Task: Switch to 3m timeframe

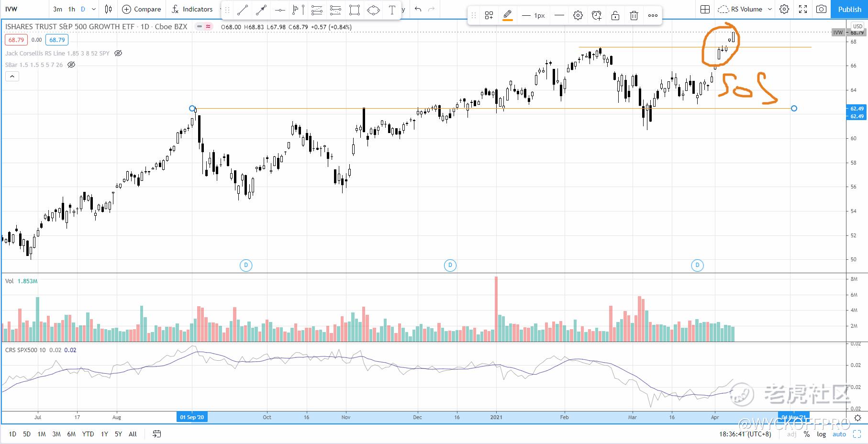Action: [57, 9]
